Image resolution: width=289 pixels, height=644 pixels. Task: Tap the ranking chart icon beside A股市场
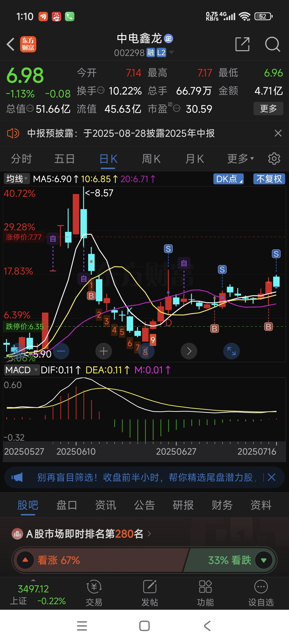coord(17,534)
